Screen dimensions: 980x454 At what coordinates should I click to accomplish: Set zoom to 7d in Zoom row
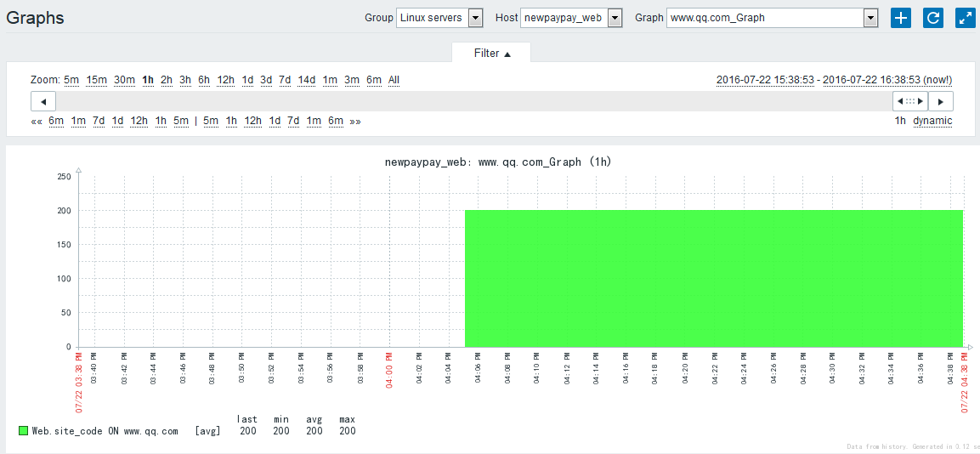coord(285,80)
